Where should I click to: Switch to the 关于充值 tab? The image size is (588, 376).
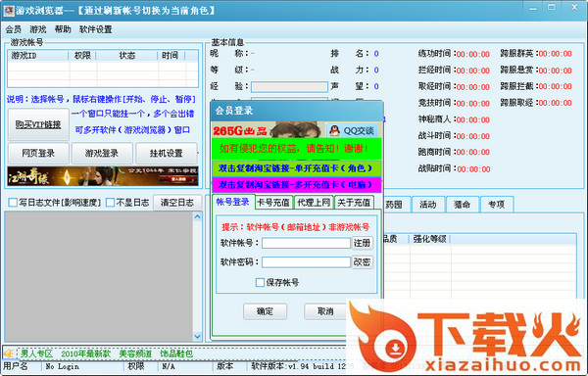tap(354, 203)
